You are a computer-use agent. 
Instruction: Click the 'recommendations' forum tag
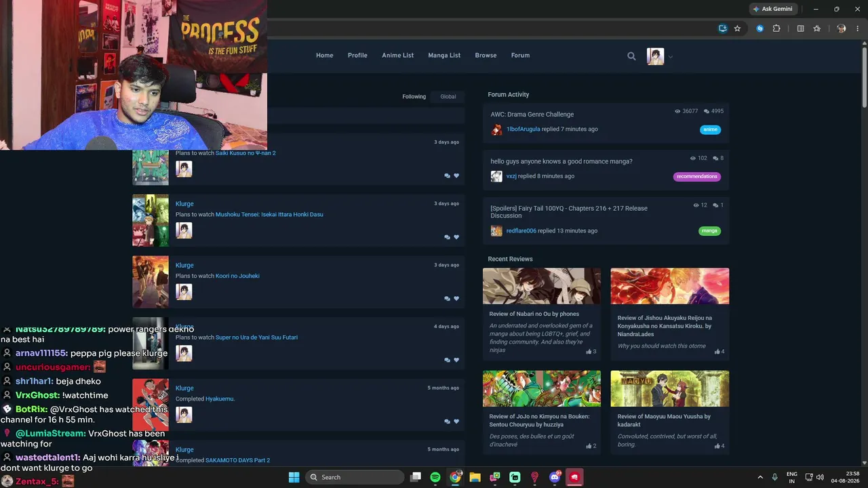pyautogui.click(x=697, y=177)
